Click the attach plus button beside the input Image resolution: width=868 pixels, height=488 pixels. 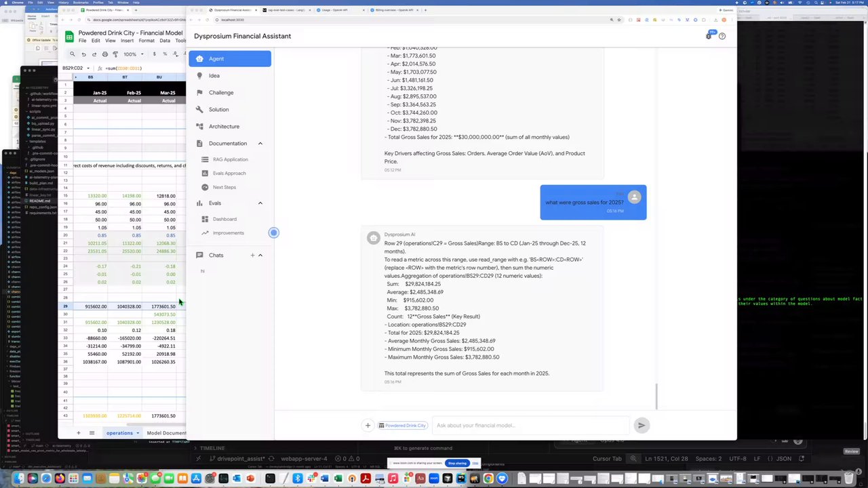click(x=368, y=426)
